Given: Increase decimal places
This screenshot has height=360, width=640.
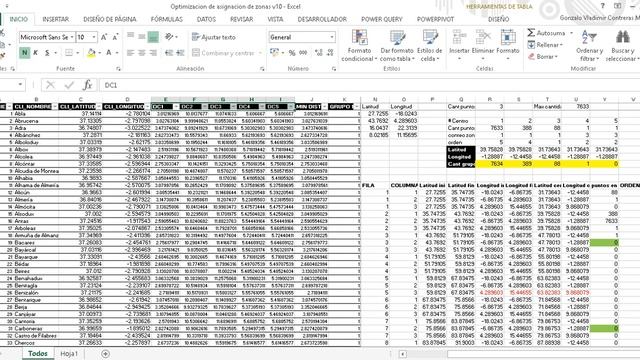Looking at the screenshot, I should (319, 53).
